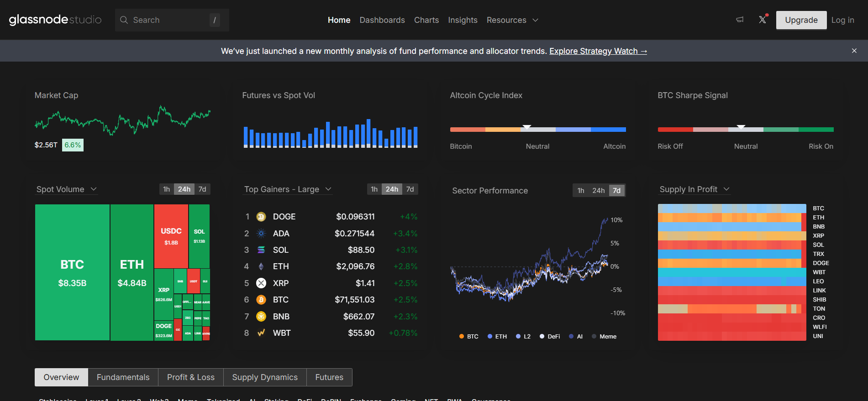Click the Altcoin Cycle Index gauge bar

(x=538, y=130)
